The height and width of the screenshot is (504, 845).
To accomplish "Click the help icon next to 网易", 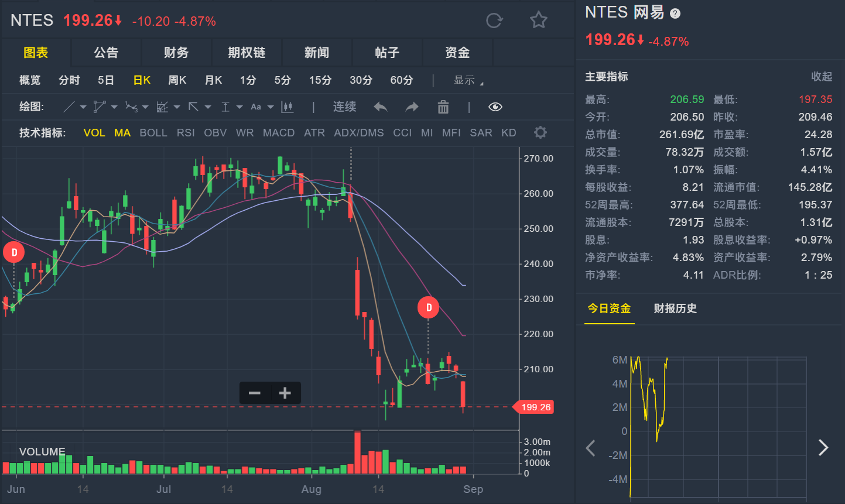I will click(x=675, y=13).
